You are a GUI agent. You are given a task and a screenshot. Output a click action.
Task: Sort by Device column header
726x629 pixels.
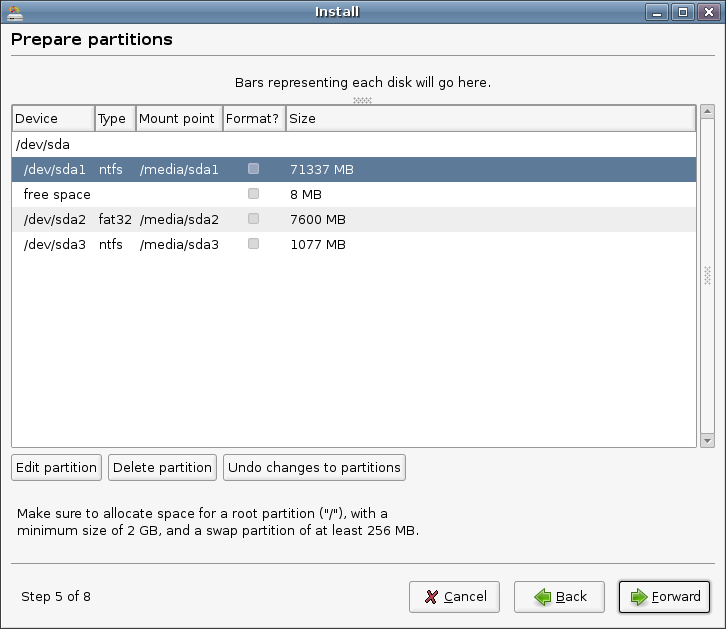point(53,118)
